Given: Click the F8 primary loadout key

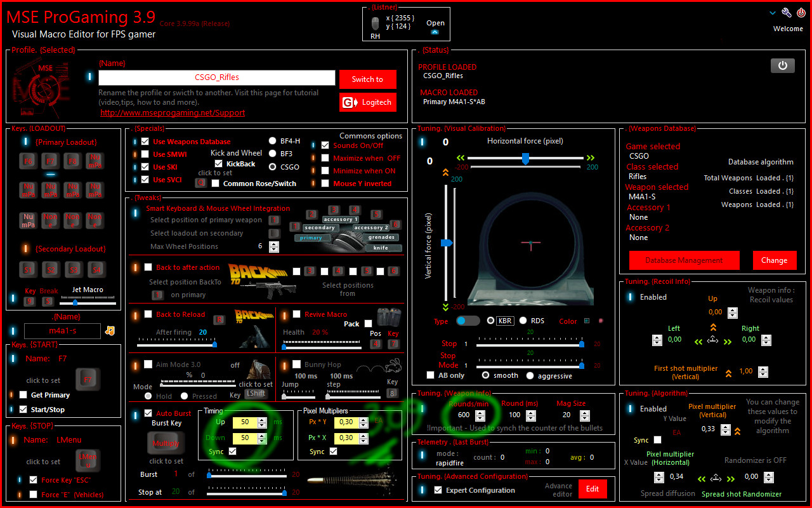Looking at the screenshot, I should click(x=73, y=161).
